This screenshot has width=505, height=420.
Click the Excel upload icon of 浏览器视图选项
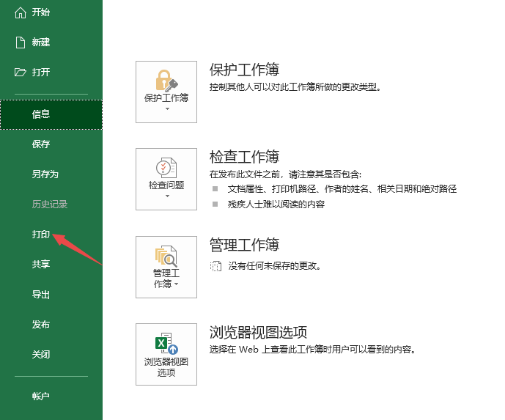tap(166, 344)
